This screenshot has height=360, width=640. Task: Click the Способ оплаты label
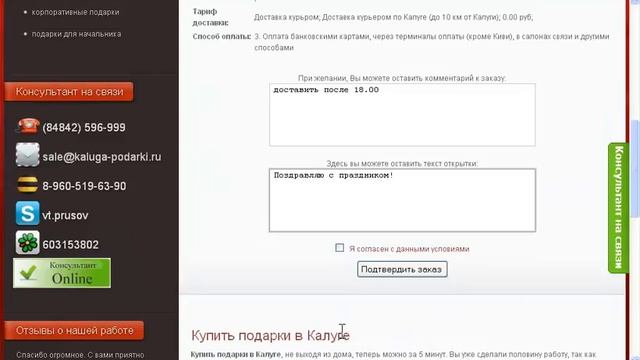point(222,36)
